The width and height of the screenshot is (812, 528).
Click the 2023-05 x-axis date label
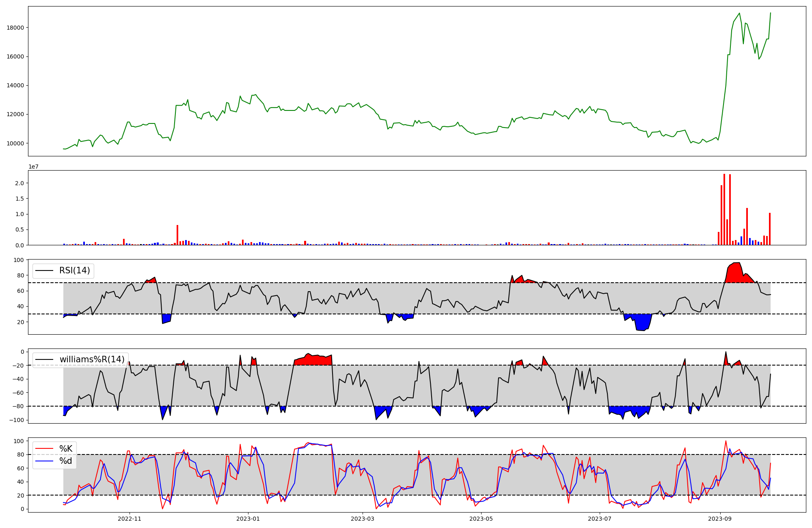(481, 519)
